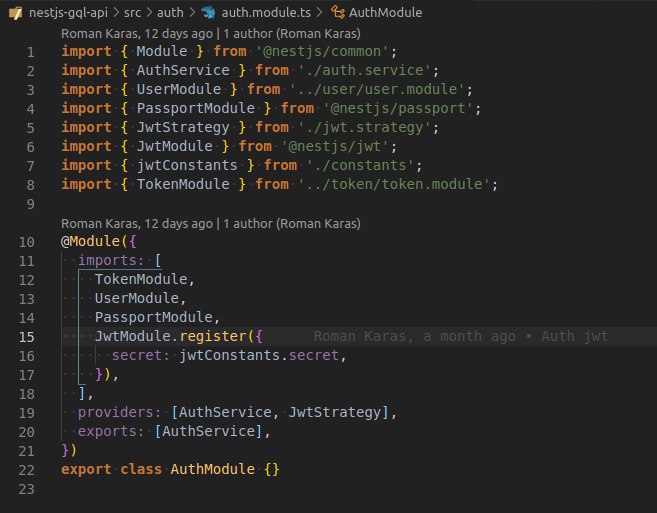Click the imports key on line 11
Viewport: 657px width, 513px height.
[107, 260]
